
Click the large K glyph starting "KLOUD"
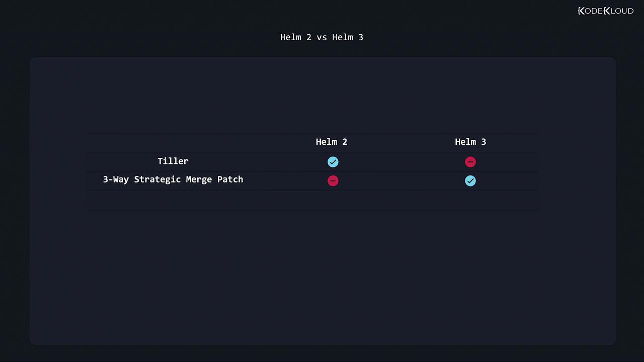(607, 11)
